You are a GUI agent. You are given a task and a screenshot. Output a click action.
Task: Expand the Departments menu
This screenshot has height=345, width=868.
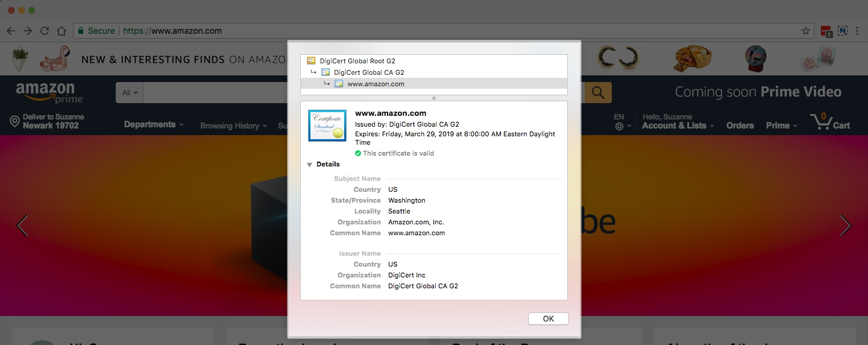pyautogui.click(x=154, y=125)
